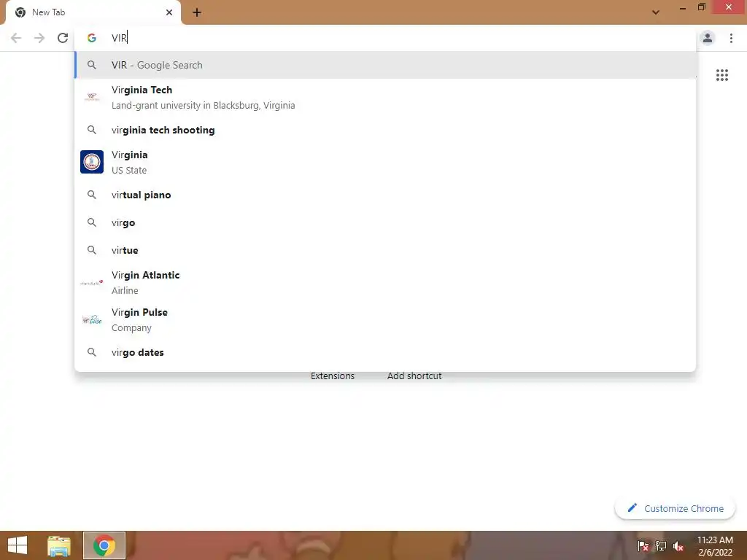Select the 'virtual piano' suggestion

385,195
